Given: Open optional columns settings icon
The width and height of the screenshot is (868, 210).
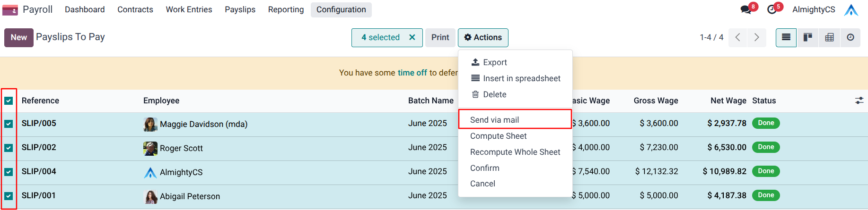Looking at the screenshot, I should point(859,101).
